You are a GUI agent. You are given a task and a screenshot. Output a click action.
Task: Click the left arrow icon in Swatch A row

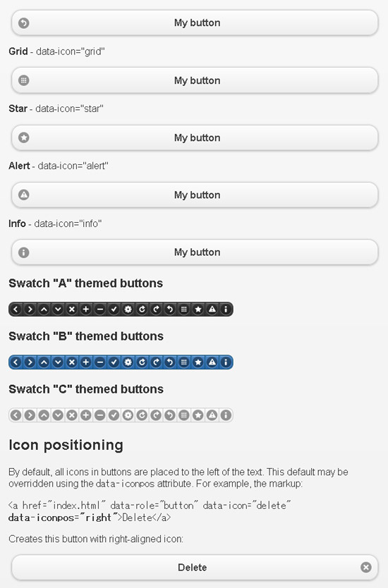tap(16, 310)
